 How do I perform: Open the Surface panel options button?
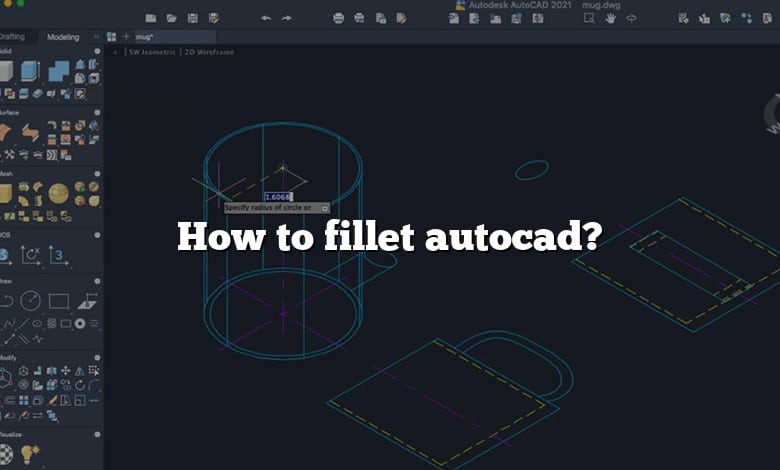(97, 112)
